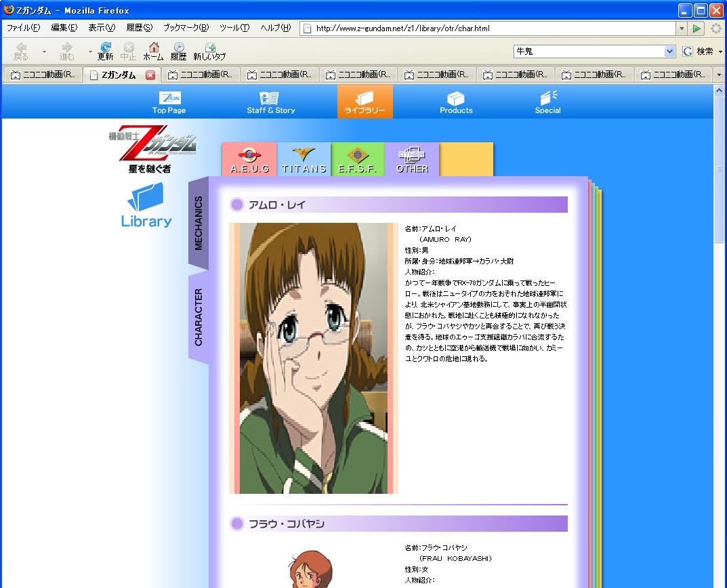
Task: Click the page icon in URL bar
Action: click(307, 28)
